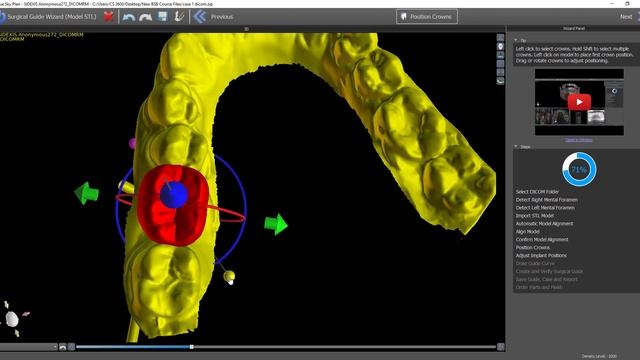Select the Draw Guide Curve step
This screenshot has width=640, height=360.
(535, 263)
